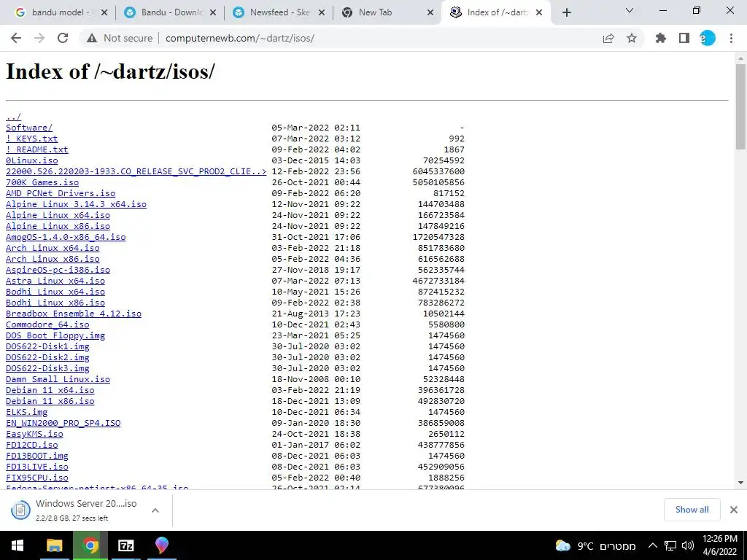Click Show all downloads button

(x=692, y=510)
